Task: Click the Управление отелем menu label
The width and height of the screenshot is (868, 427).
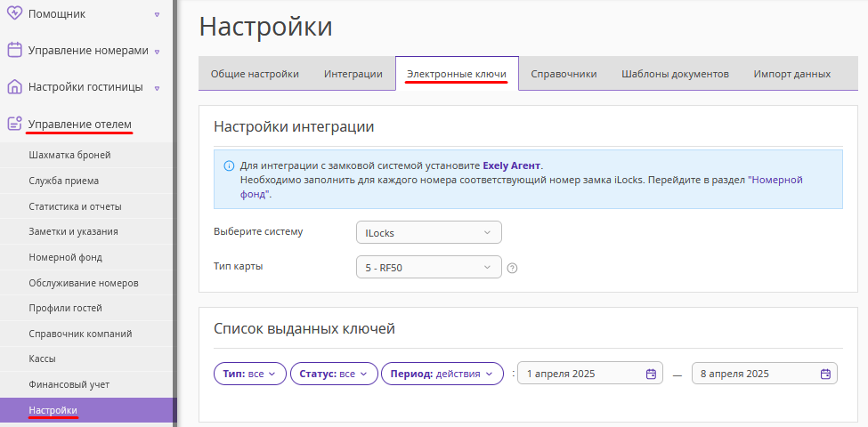Action: pyautogui.click(x=80, y=124)
